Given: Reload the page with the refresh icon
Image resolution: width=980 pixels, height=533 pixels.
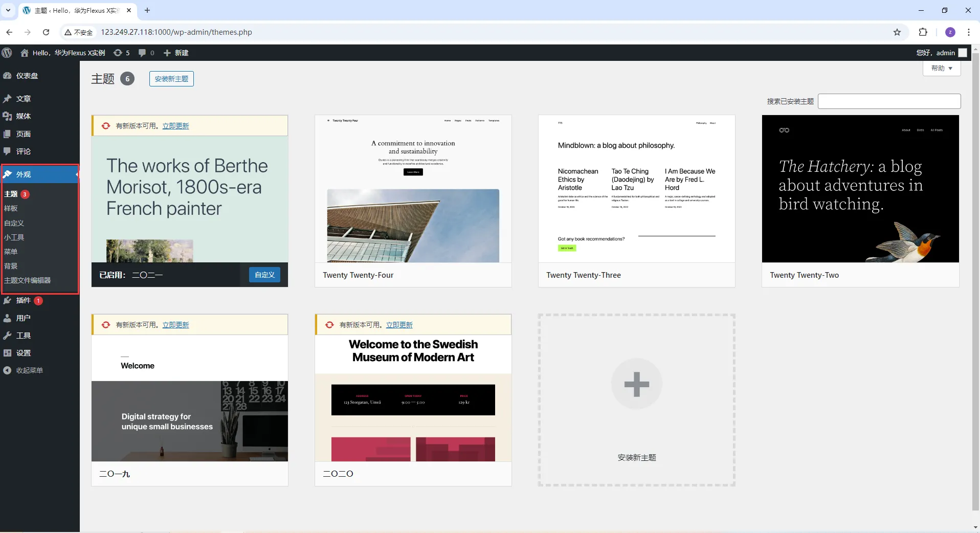Looking at the screenshot, I should pyautogui.click(x=46, y=32).
